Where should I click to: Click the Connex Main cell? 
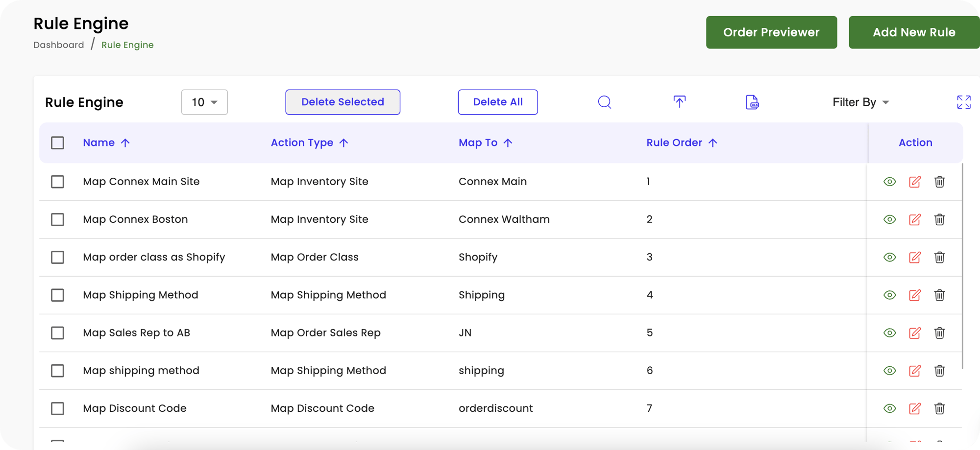point(492,182)
